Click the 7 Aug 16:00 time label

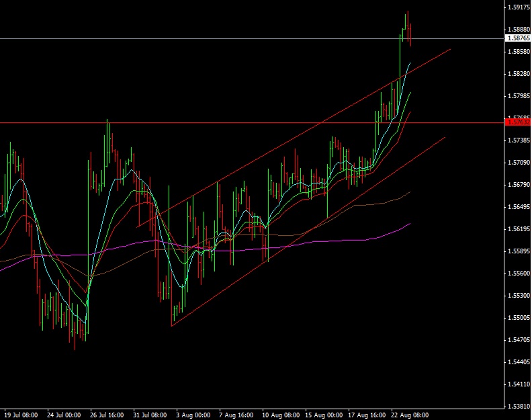pyautogui.click(x=236, y=415)
